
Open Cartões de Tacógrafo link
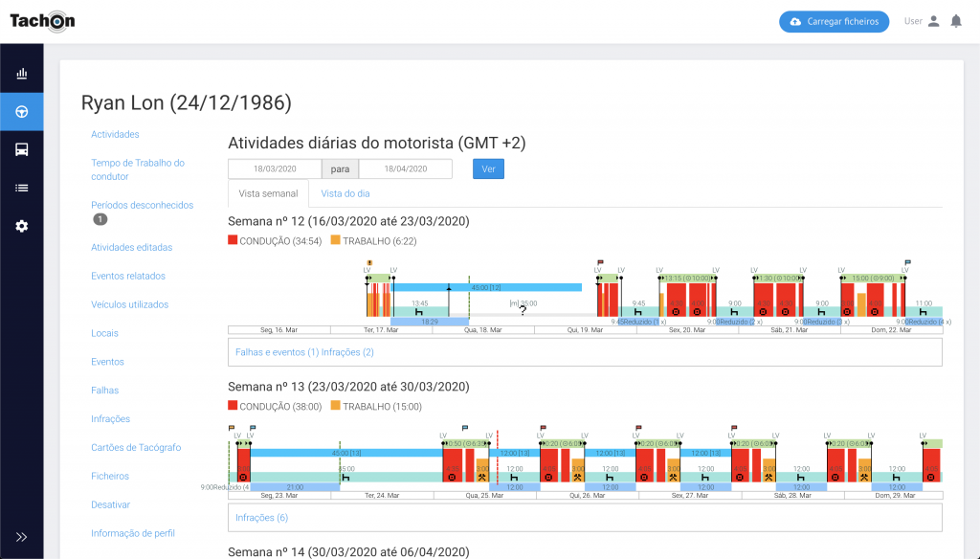coord(135,447)
